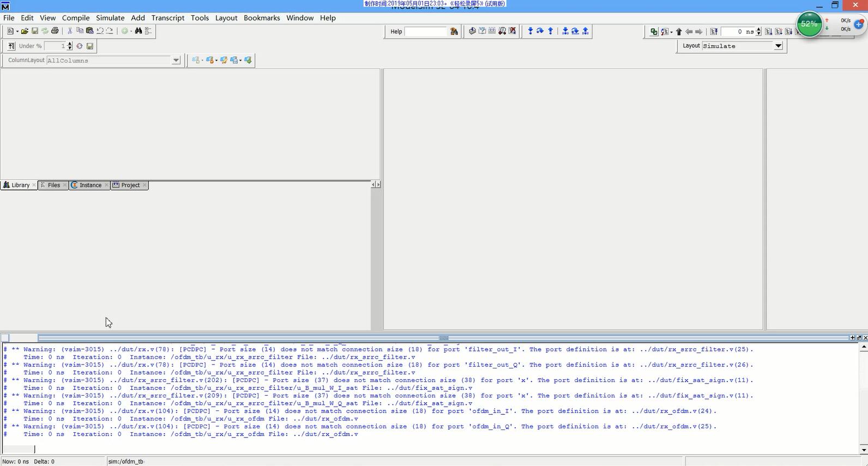Click the transcript command prompt line
868x466 pixels.
pos(430,449)
